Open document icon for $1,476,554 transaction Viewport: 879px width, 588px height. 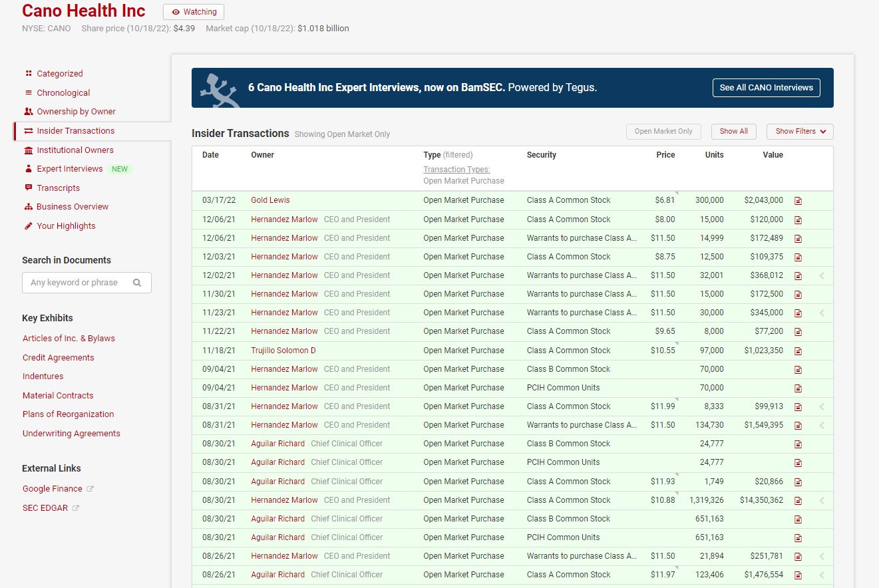tap(798, 575)
